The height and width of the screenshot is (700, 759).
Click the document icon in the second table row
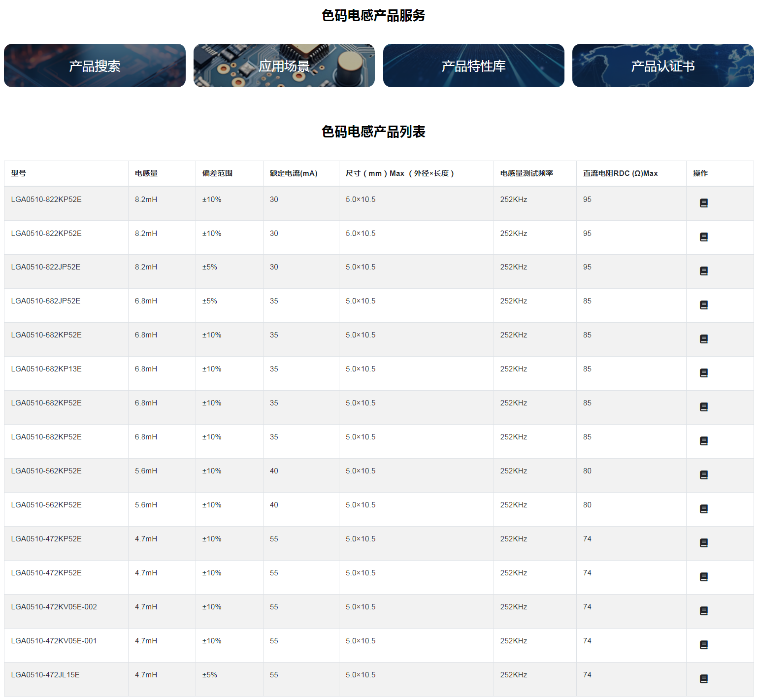pos(703,237)
